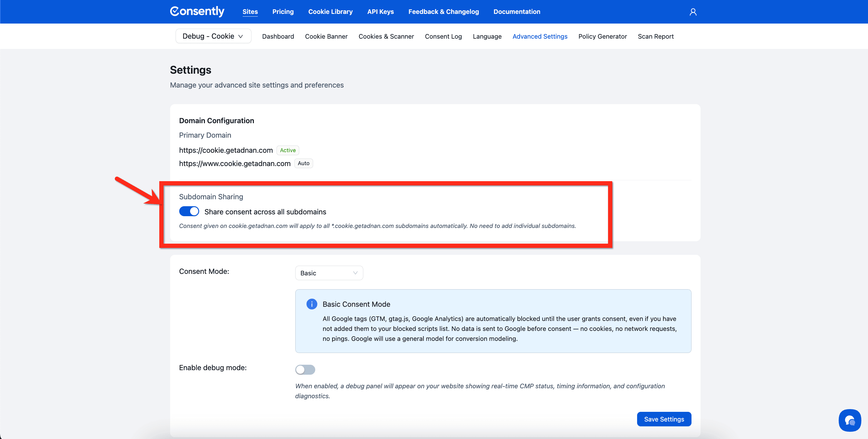Enable debug mode switch
868x439 pixels.
pyautogui.click(x=305, y=369)
